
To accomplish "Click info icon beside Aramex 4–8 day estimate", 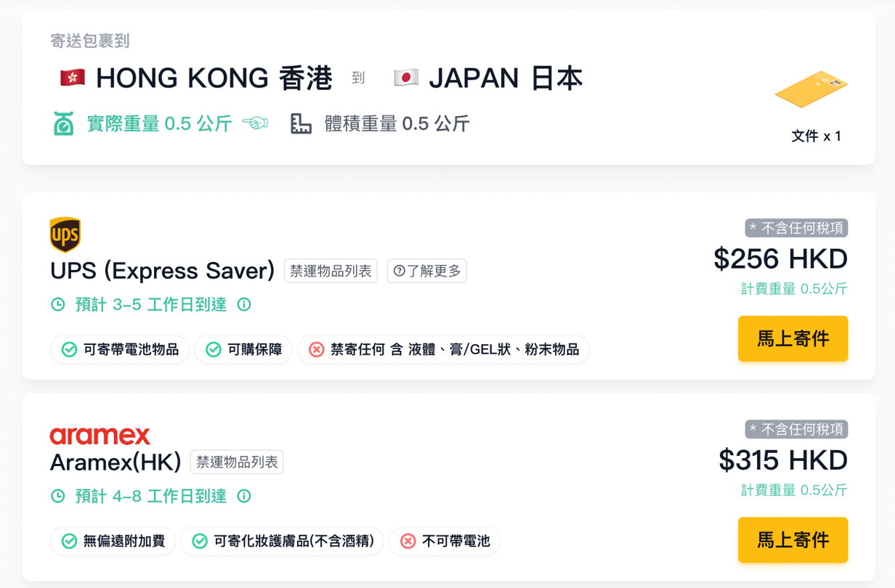I will click(x=244, y=497).
